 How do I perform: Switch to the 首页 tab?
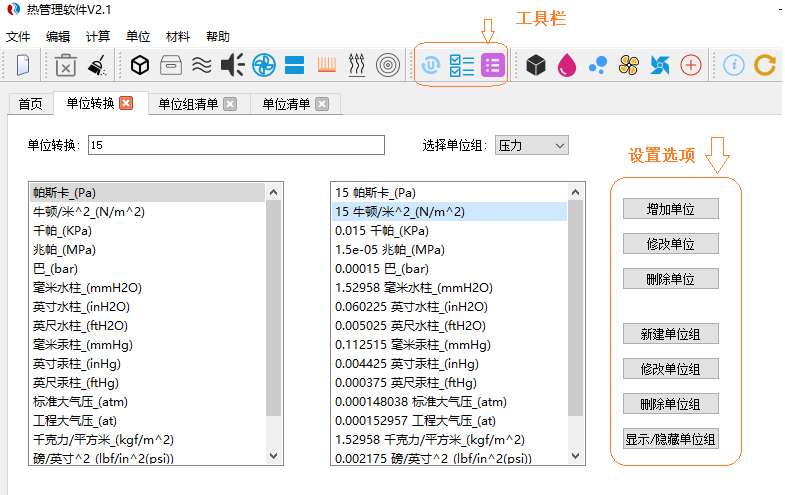coord(31,104)
